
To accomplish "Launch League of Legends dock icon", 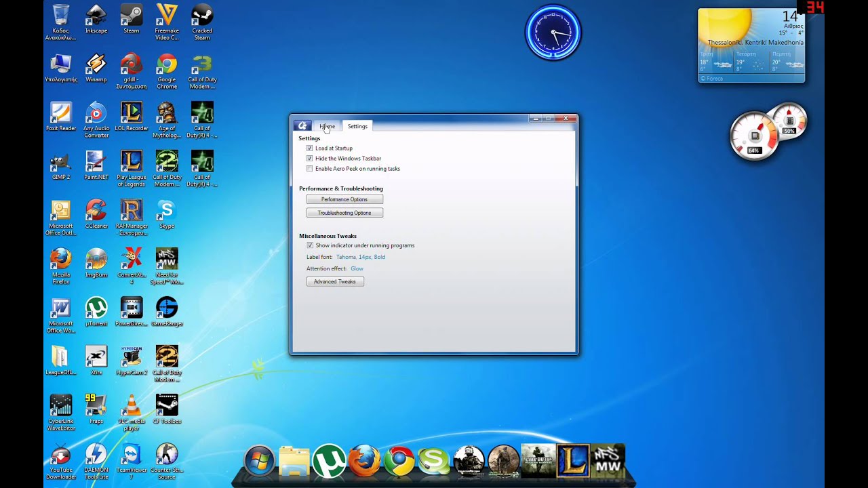I will [x=573, y=461].
